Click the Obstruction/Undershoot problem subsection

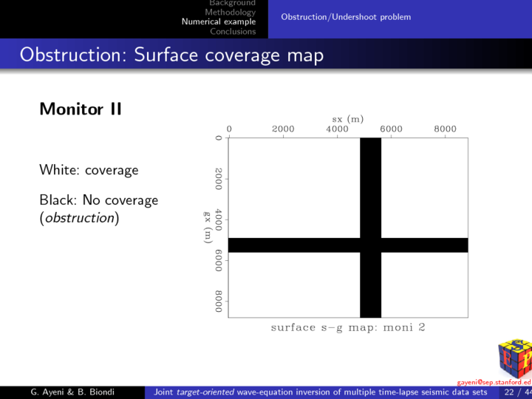point(346,17)
